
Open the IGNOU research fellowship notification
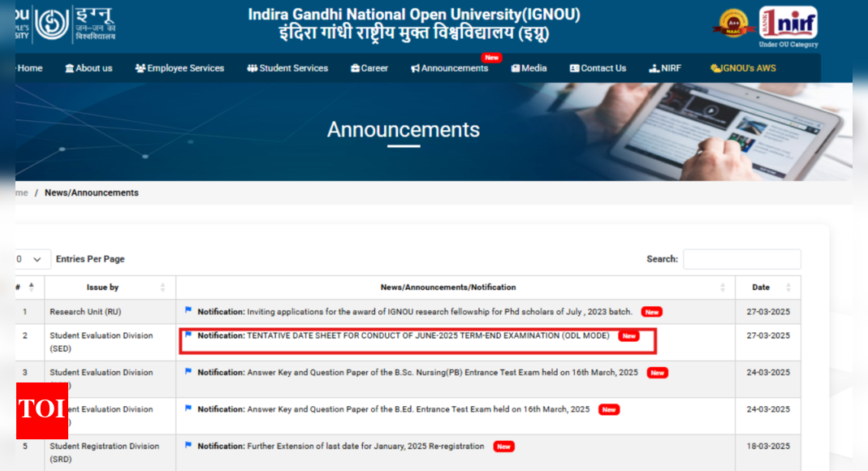[415, 312]
